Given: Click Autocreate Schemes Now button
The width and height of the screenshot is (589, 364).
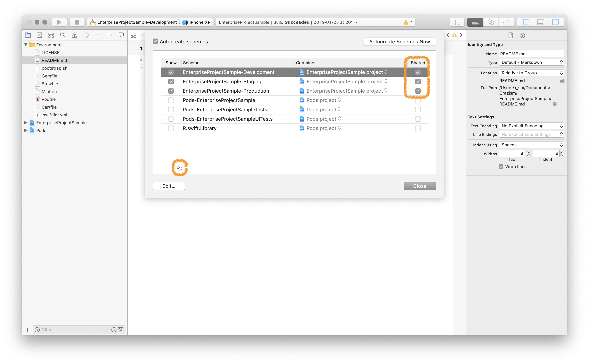Looking at the screenshot, I should [399, 41].
